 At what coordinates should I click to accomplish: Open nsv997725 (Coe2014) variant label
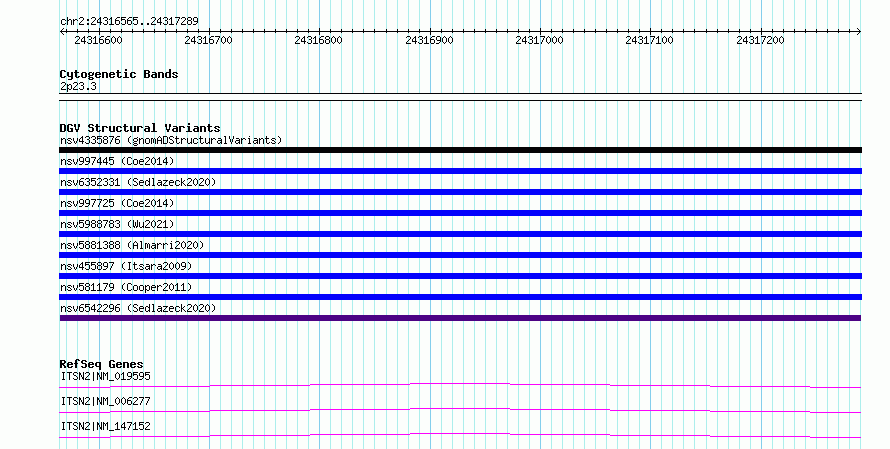point(117,203)
